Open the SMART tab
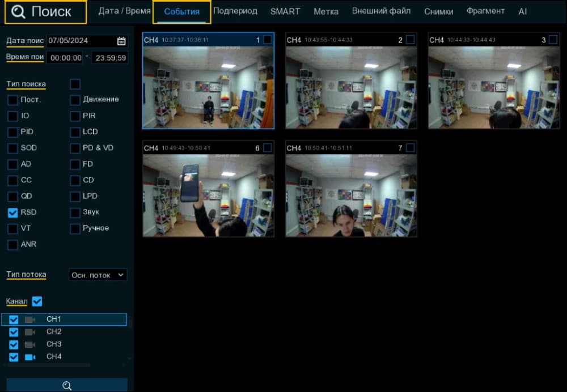 click(x=285, y=11)
